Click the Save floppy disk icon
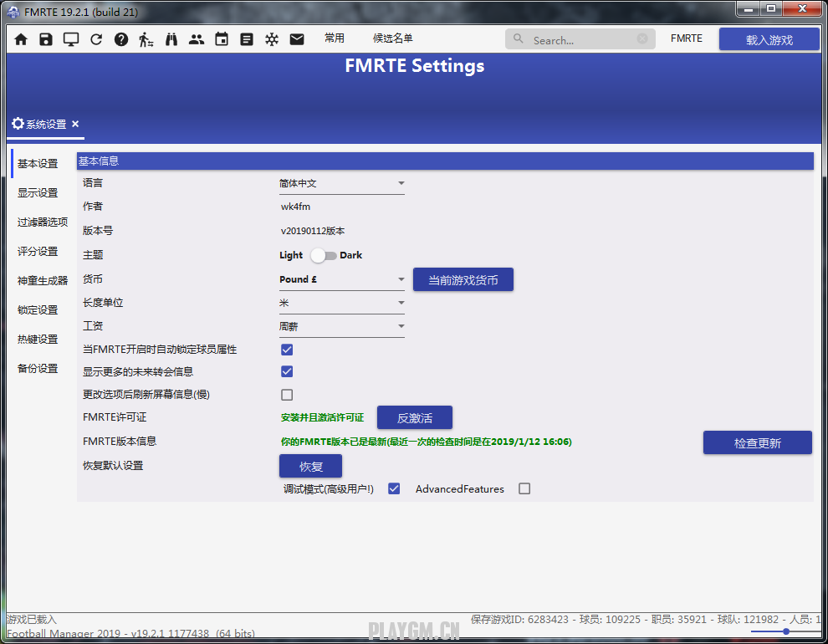Screen dimensions: 828x644 click(x=46, y=39)
